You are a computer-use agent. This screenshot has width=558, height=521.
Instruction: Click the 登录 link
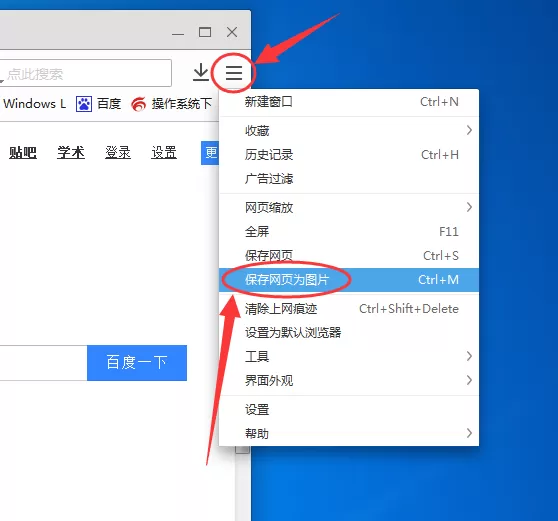coord(118,153)
